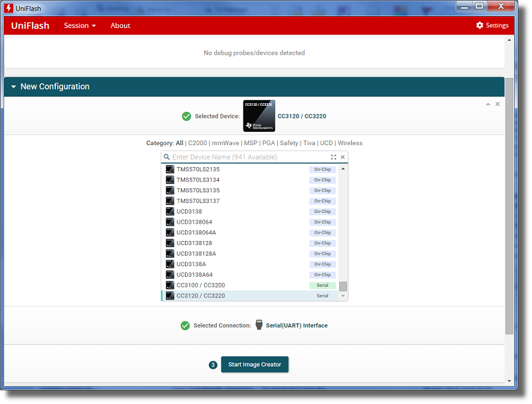Click the device list scrollbar thumb

pyautogui.click(x=343, y=286)
